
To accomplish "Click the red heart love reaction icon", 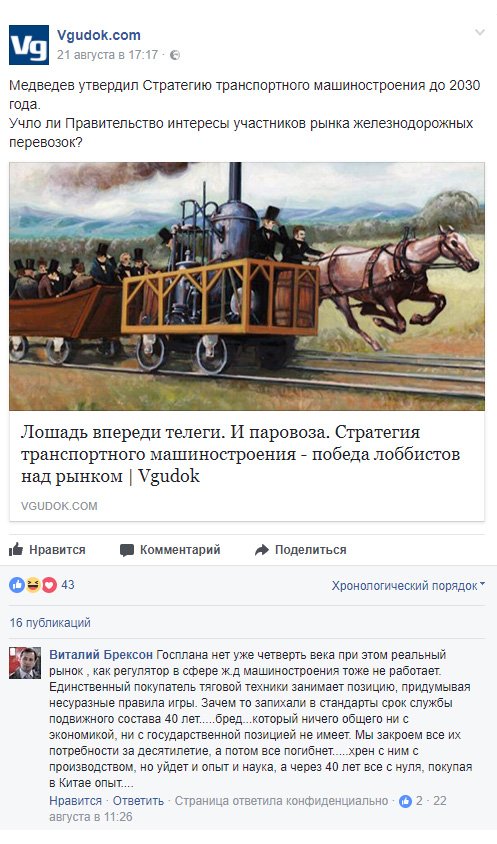I will pyautogui.click(x=49, y=585).
